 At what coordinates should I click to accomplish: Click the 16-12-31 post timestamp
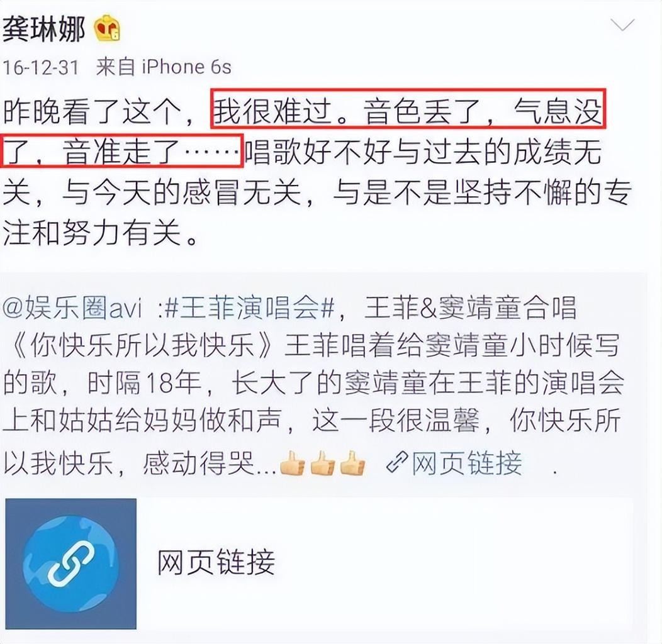point(41,67)
